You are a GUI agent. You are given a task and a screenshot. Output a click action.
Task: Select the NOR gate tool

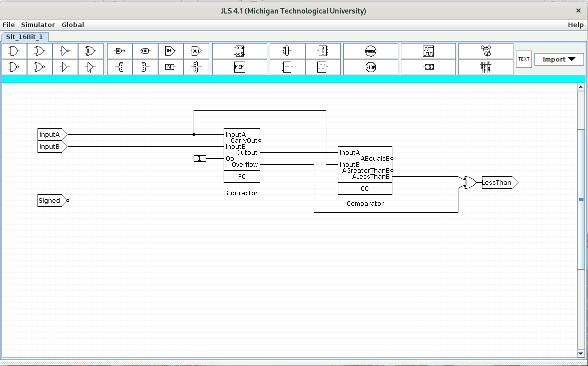point(40,67)
